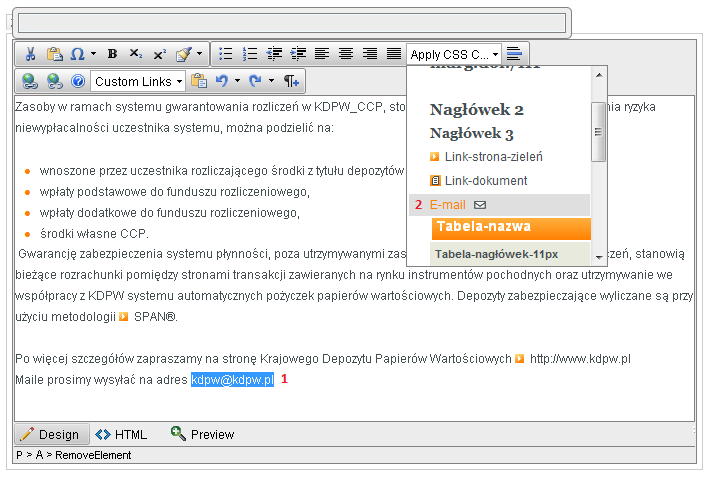The image size is (709, 477).
Task: Click the Indent icon
Action: click(x=298, y=54)
